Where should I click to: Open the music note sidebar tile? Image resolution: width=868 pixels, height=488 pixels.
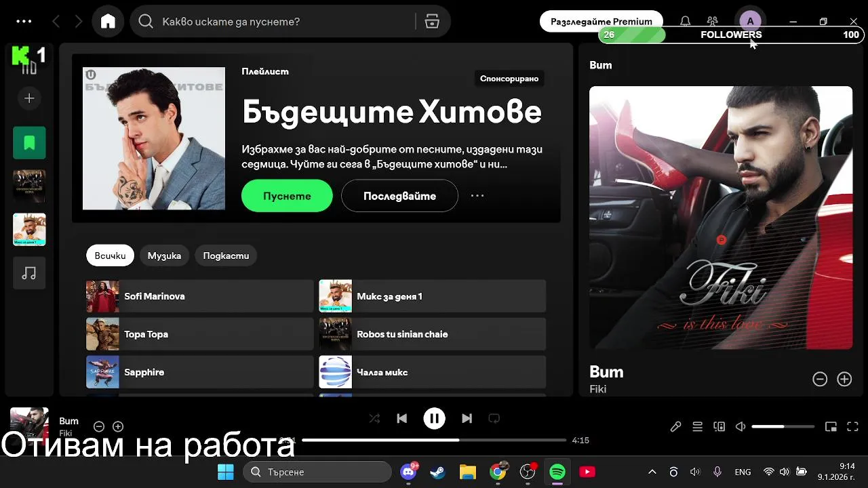29,273
